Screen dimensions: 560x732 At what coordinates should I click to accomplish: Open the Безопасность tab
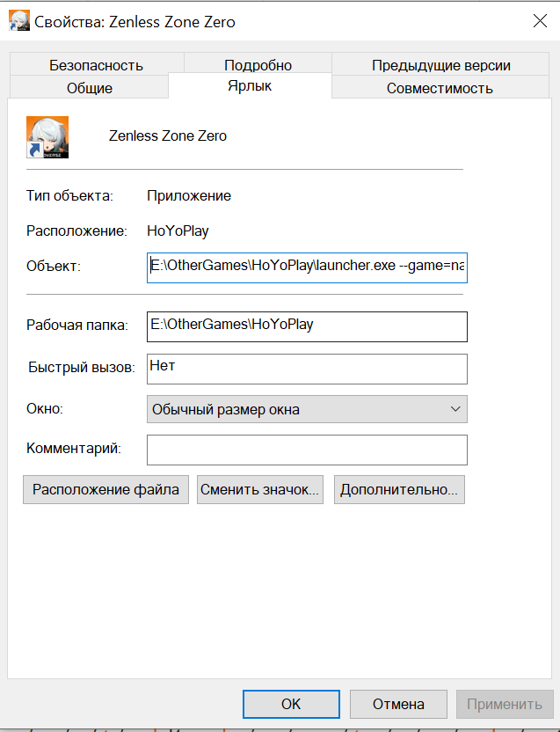96,65
